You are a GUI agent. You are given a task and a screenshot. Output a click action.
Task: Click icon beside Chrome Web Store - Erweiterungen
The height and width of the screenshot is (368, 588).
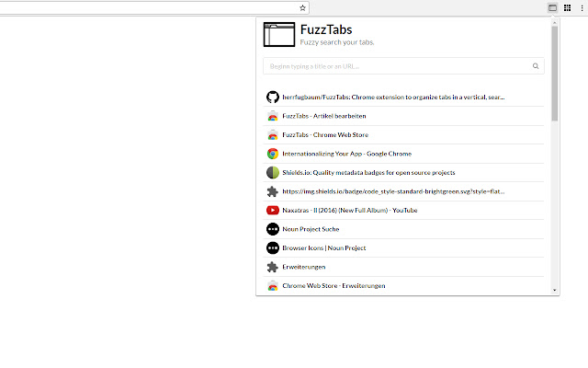click(x=273, y=286)
